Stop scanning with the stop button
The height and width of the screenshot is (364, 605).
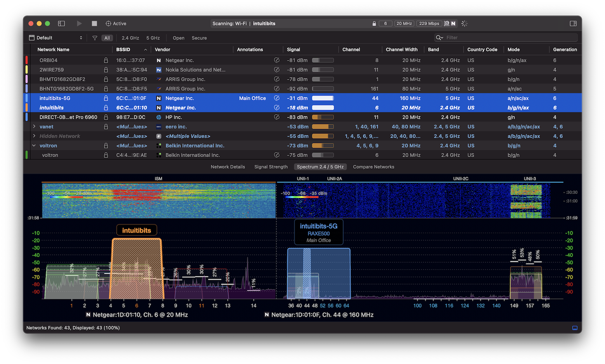pos(94,23)
